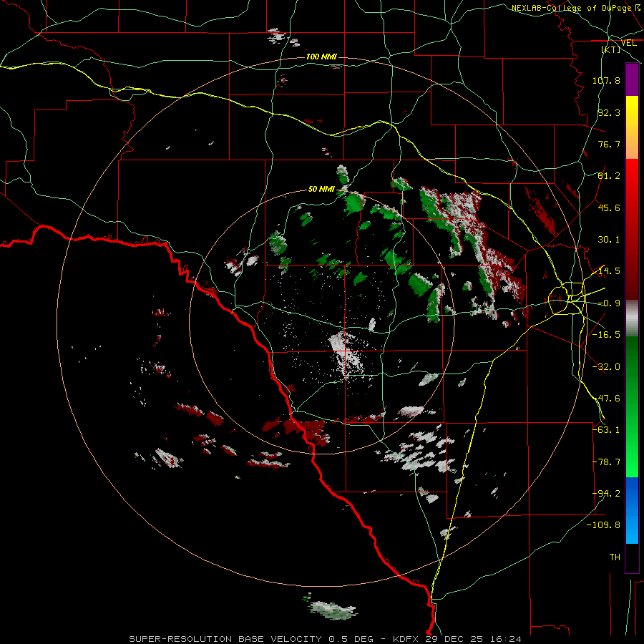Click the 92.3 velocity scale value
The image size is (644, 644).
[609, 112]
